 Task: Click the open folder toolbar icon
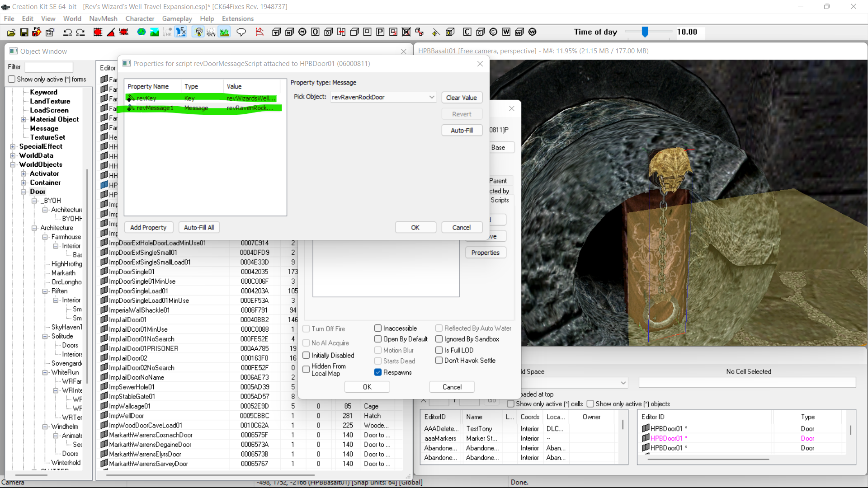[x=11, y=32]
